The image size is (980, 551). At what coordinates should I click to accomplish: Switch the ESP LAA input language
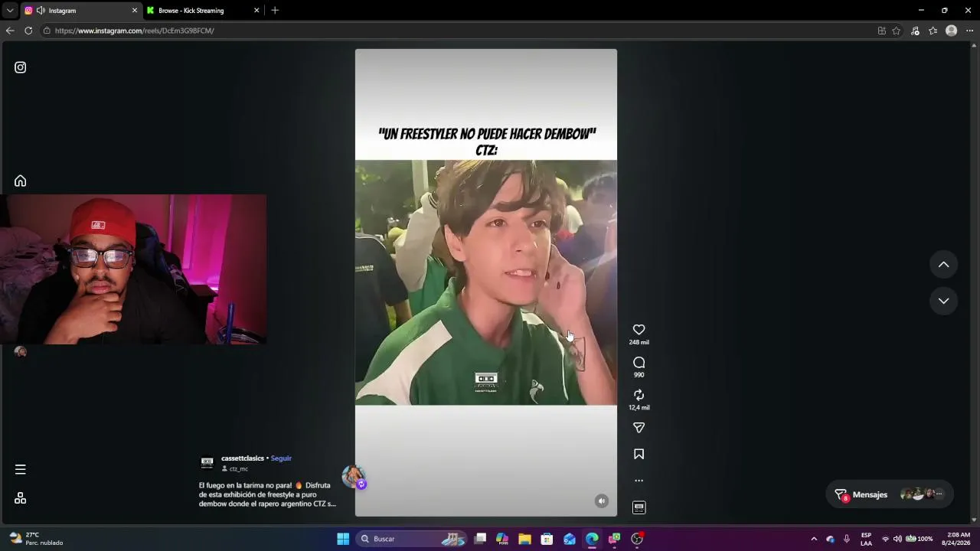tap(866, 539)
